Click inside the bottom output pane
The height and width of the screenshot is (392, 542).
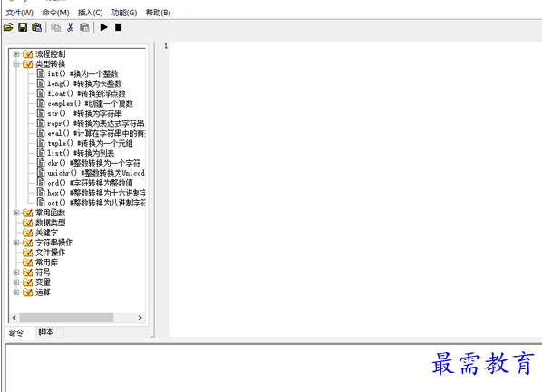point(273,368)
